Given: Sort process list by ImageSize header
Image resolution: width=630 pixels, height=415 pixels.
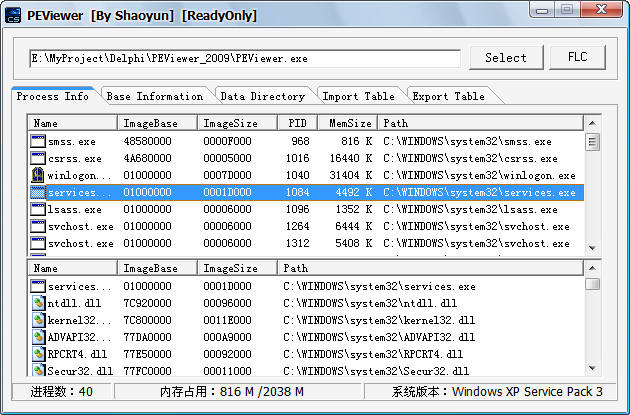Looking at the screenshot, I should coord(237,123).
